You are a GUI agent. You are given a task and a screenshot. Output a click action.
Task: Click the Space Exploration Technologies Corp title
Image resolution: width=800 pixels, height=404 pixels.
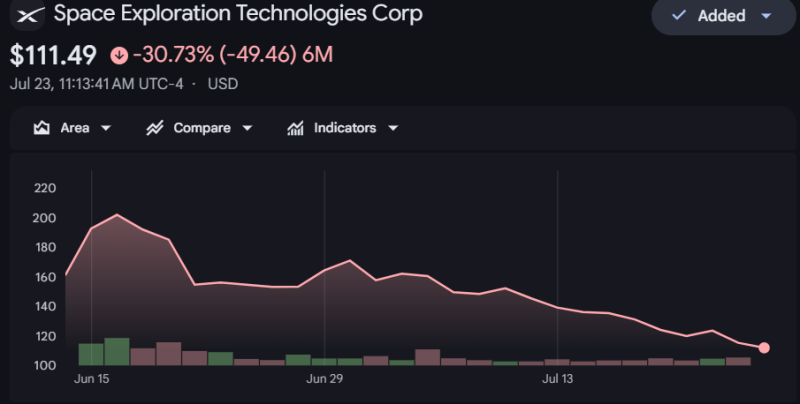[x=238, y=14]
